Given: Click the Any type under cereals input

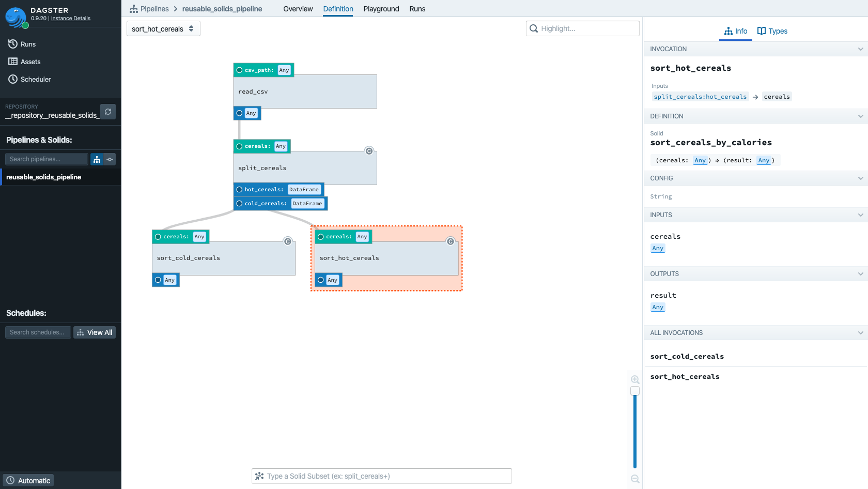Looking at the screenshot, I should 658,249.
